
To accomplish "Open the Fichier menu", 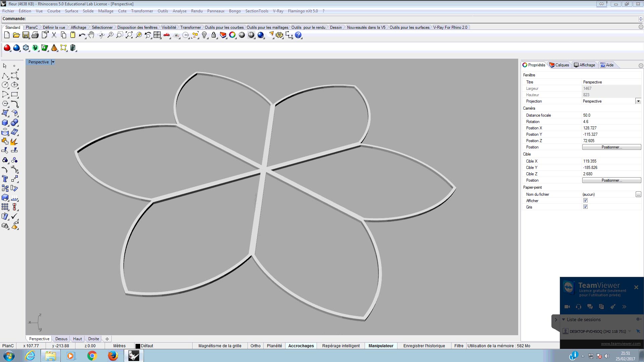I will pyautogui.click(x=8, y=11).
